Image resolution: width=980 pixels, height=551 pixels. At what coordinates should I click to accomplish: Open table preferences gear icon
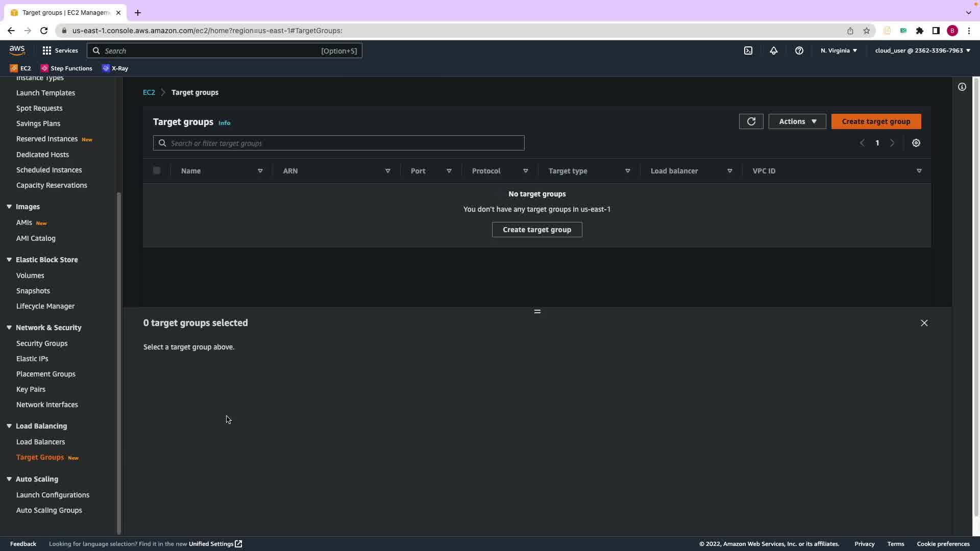pyautogui.click(x=916, y=143)
